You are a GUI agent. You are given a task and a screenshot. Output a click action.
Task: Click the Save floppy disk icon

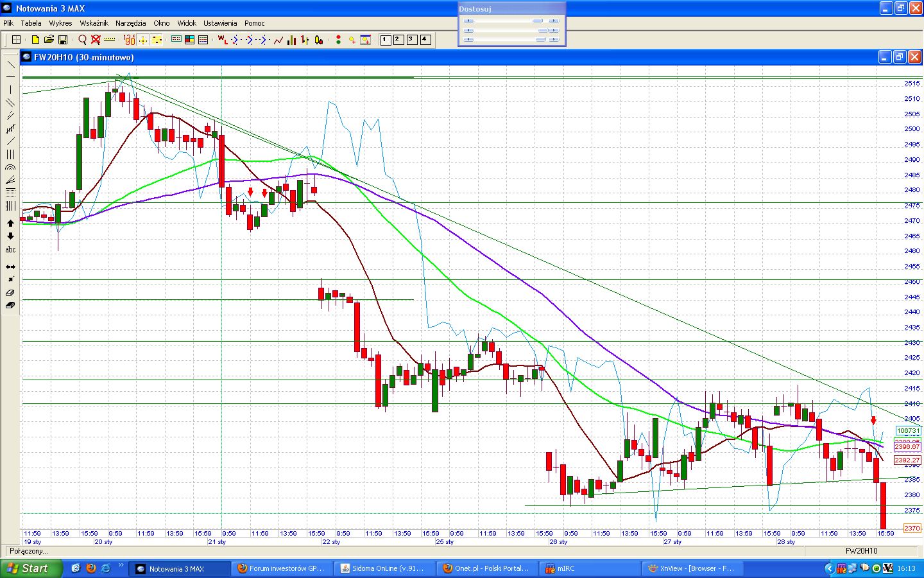pos(63,40)
